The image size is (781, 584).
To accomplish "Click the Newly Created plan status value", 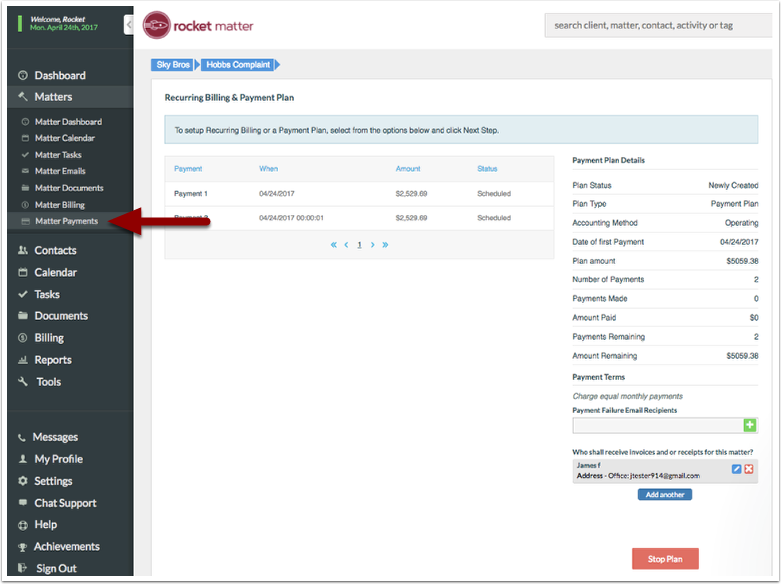I will 733,185.
